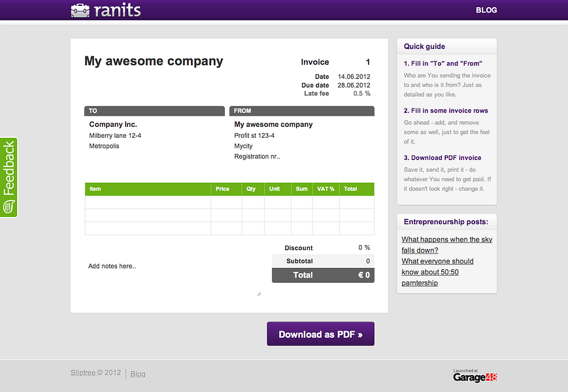The height and width of the screenshot is (392, 568).
Task: Click third row Price cell
Action: [x=226, y=229]
